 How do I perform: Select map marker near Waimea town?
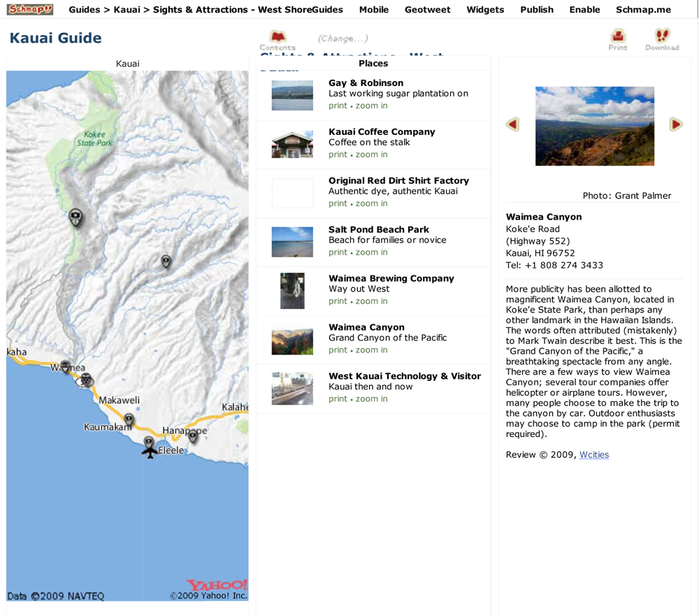point(66,366)
